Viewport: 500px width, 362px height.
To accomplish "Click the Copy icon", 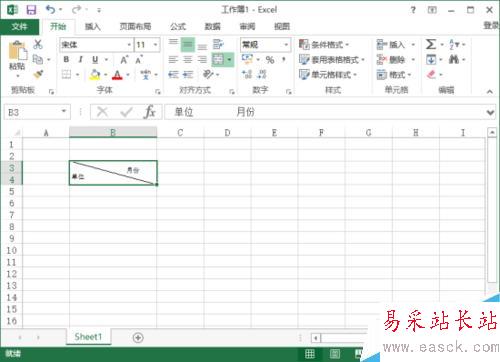I will pyautogui.click(x=37, y=59).
